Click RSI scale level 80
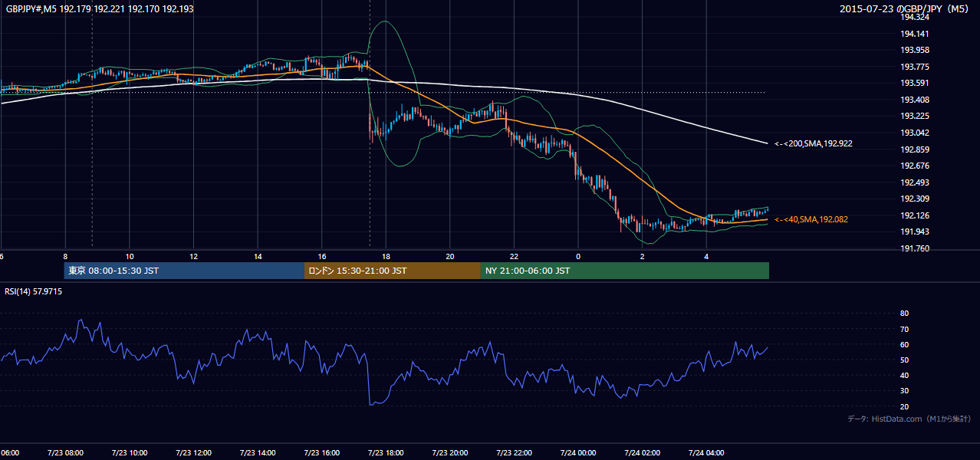This screenshot has height=460, width=980. [904, 314]
